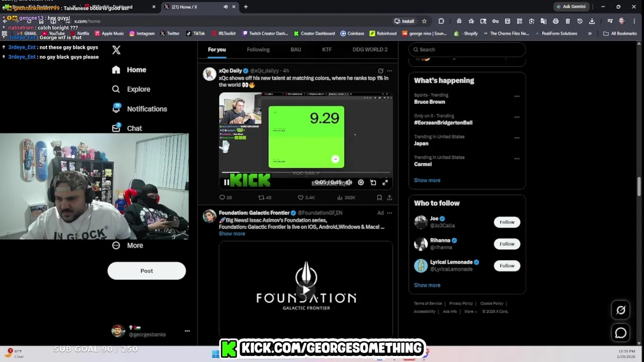Open options for Japan trend

[517, 138]
